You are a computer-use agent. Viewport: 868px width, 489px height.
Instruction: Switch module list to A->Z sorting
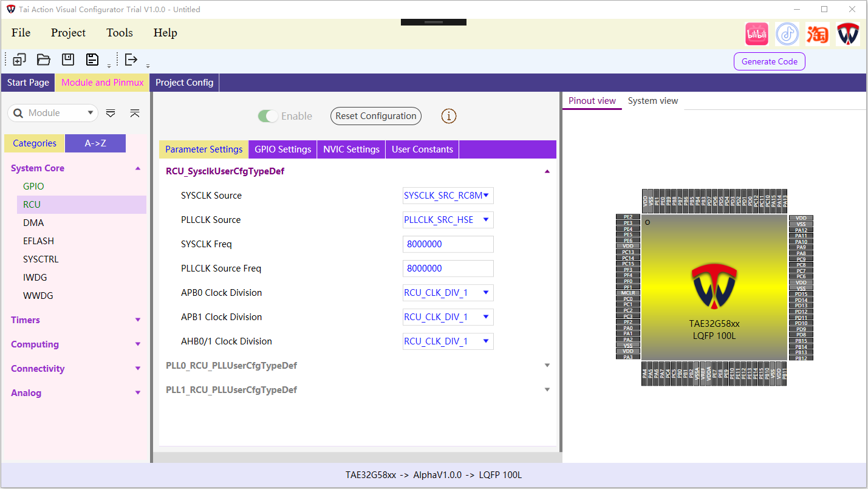95,143
